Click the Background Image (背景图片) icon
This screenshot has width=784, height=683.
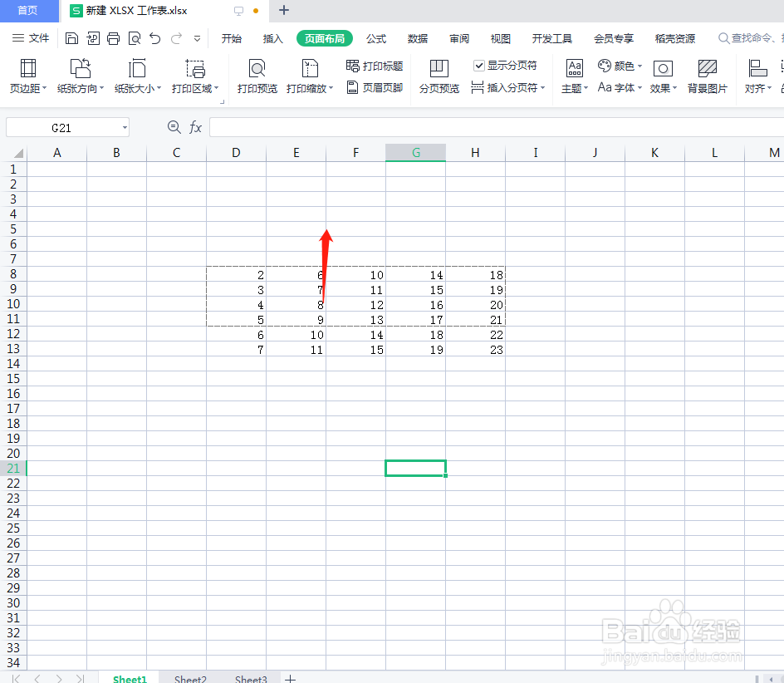point(707,76)
